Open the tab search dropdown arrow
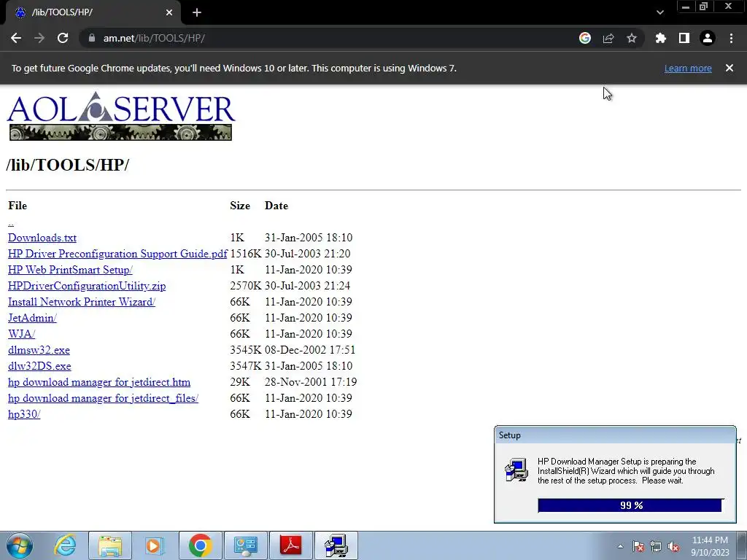Image resolution: width=747 pixels, height=560 pixels. point(659,12)
